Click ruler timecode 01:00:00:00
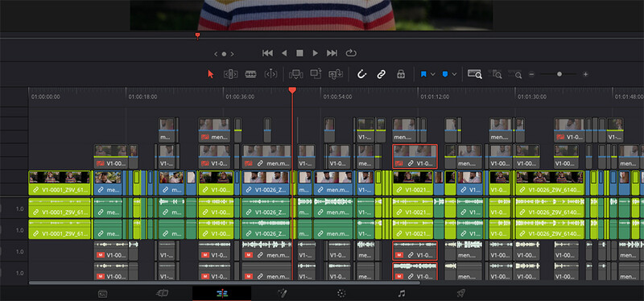The image size is (644, 301). pyautogui.click(x=46, y=97)
